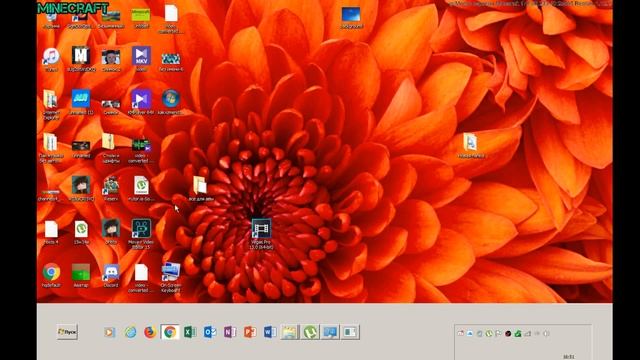This screenshot has height=360, width=640.
Task: Select the Movavi Video Editor 15 shortcut
Action: [141, 234]
